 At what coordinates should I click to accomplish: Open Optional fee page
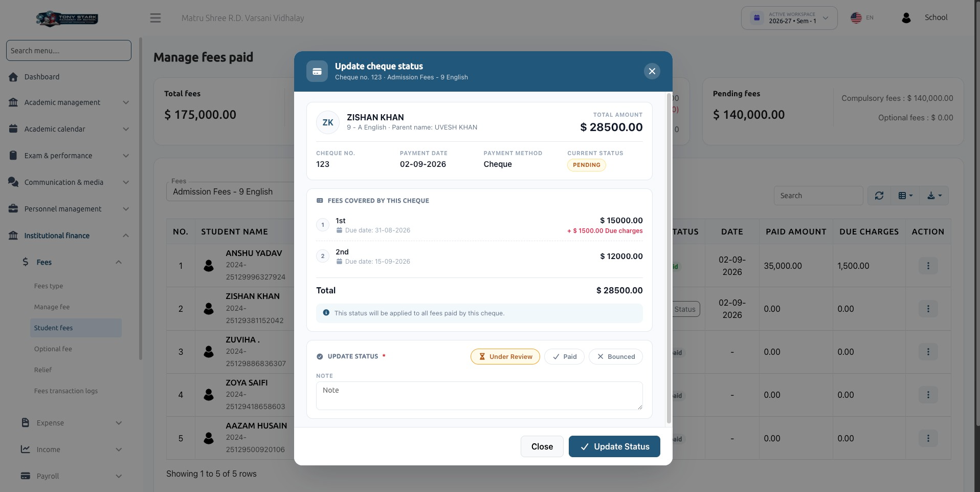[x=53, y=349]
